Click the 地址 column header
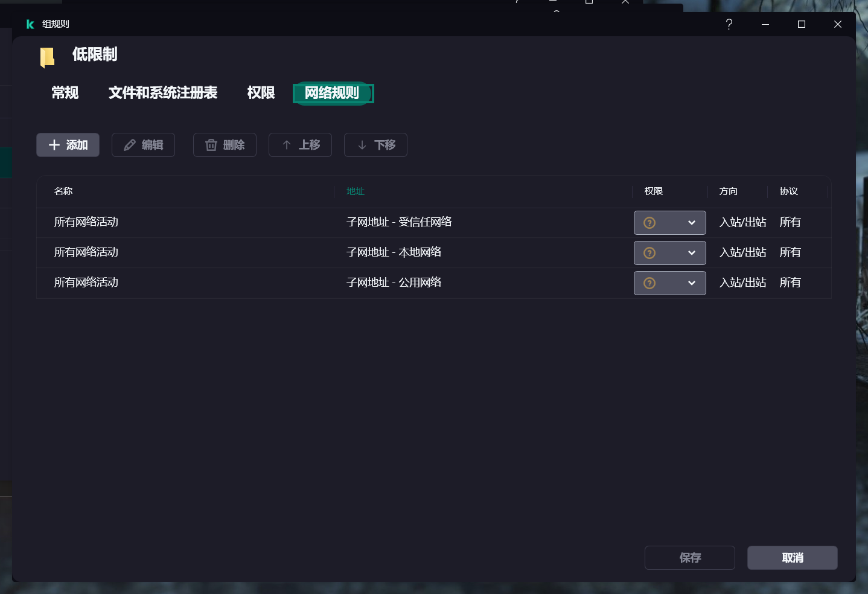 [356, 191]
